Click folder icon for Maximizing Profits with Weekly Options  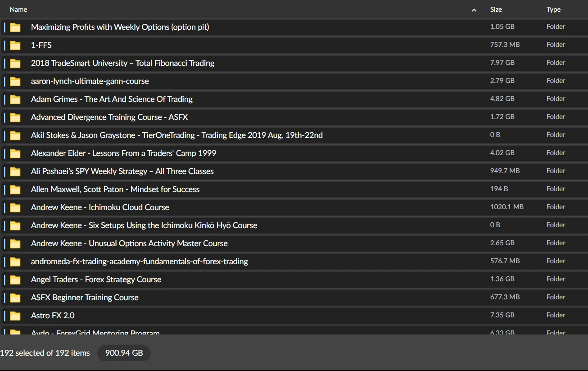click(x=15, y=27)
